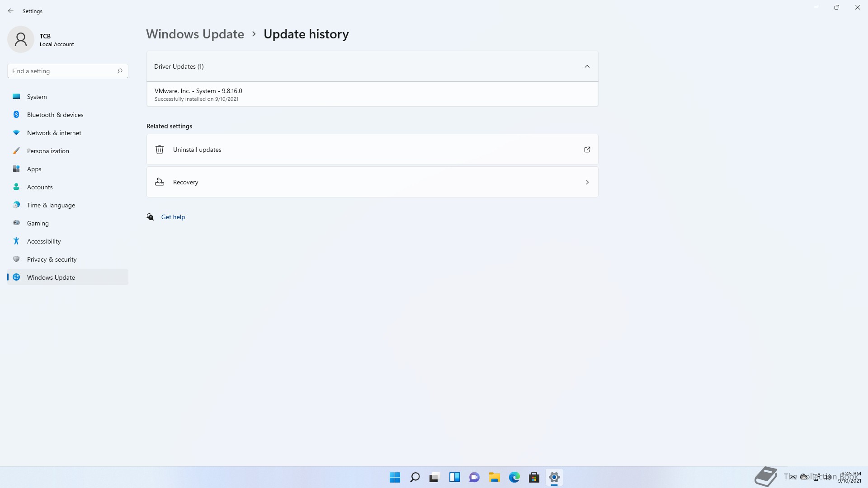
Task: Launch Microsoft Edge from the taskbar
Action: point(514,478)
